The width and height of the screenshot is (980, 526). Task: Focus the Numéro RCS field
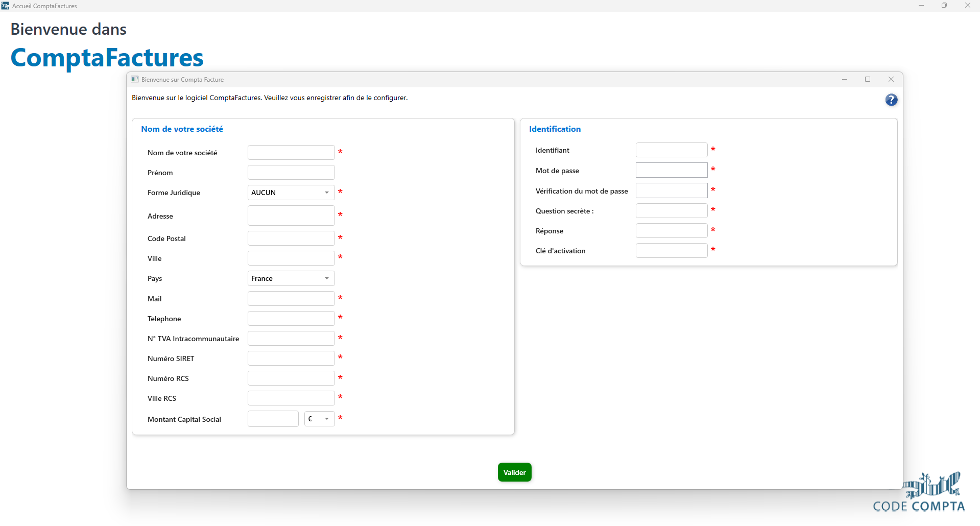pos(291,378)
